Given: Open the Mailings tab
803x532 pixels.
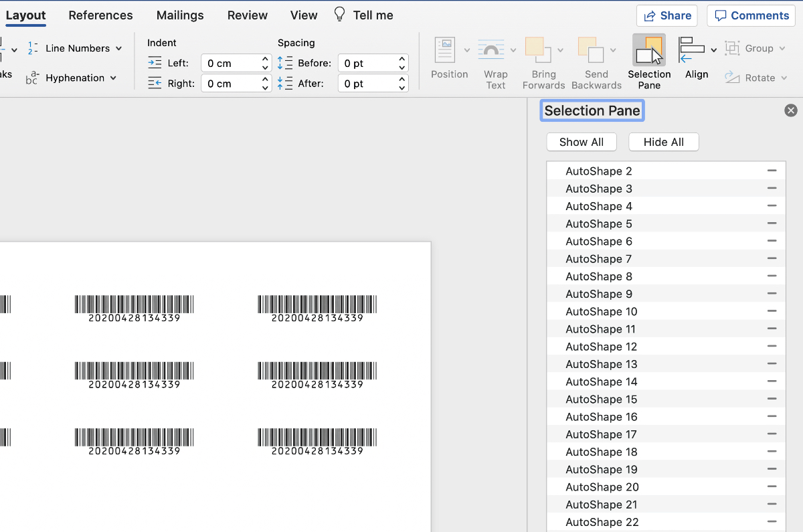Looking at the screenshot, I should click(x=180, y=15).
